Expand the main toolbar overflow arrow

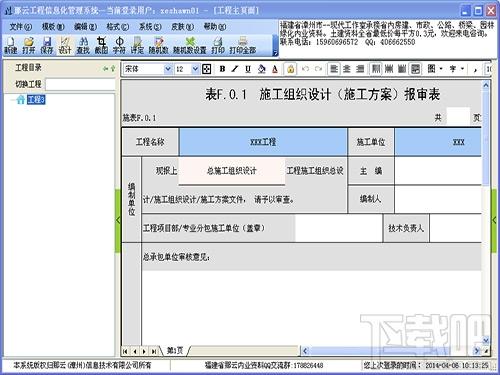[x=275, y=52]
